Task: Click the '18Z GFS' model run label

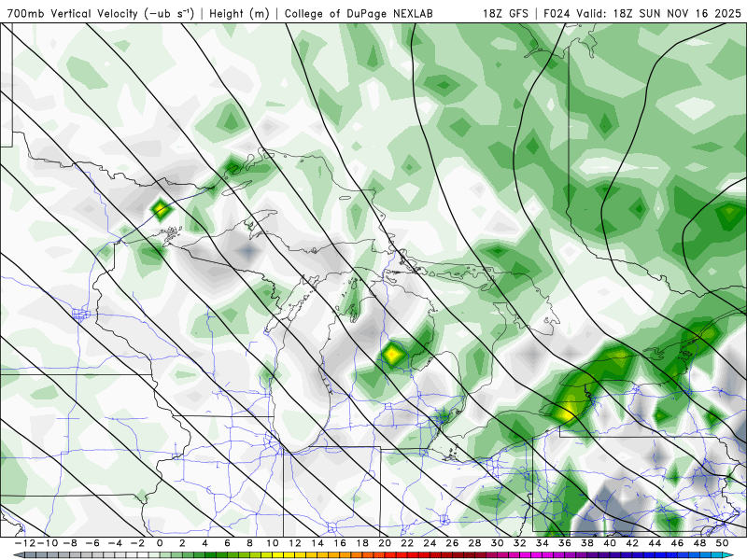Action: click(x=505, y=13)
